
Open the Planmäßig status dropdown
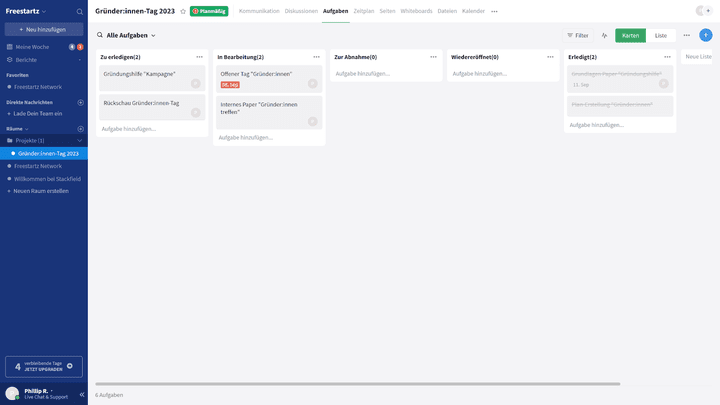(209, 11)
